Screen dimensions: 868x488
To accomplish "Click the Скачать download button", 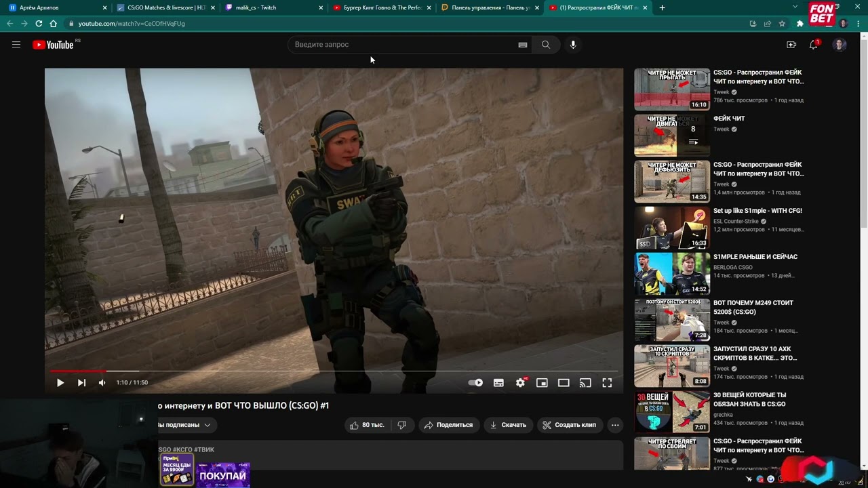I will pyautogui.click(x=508, y=425).
